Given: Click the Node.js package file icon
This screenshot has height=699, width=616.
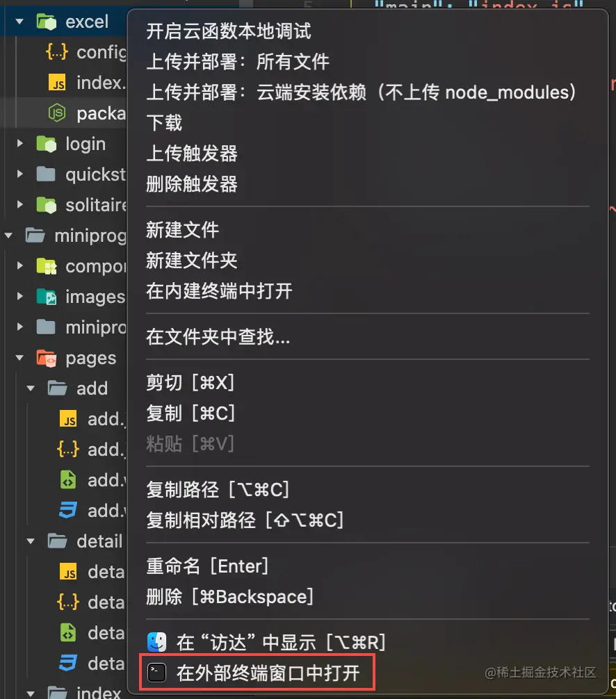Looking at the screenshot, I should click(57, 113).
